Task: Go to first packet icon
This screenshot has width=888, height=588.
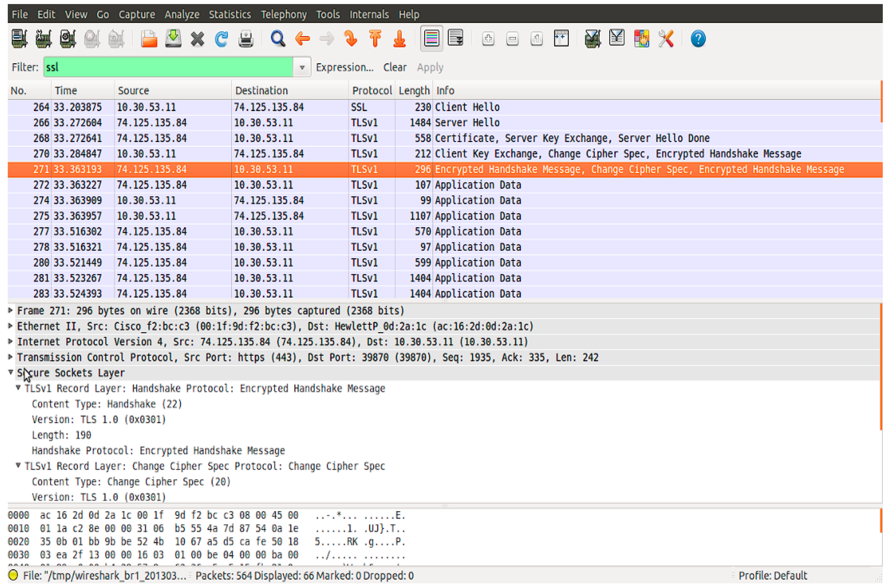Action: click(x=375, y=39)
